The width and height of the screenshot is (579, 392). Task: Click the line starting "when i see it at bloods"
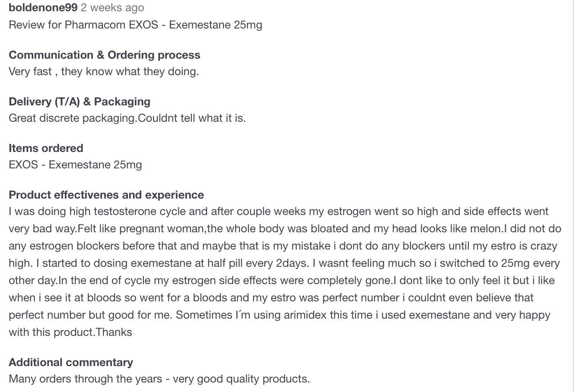(271, 298)
